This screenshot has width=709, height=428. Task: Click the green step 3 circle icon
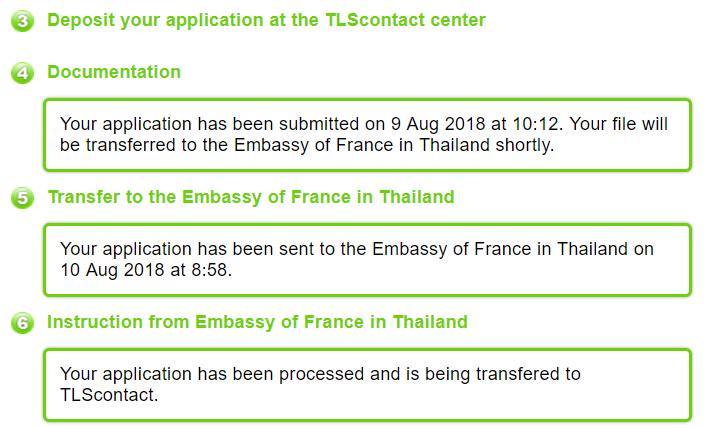22,21
